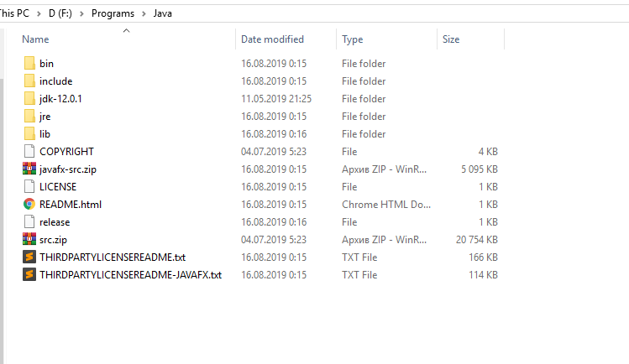Click the 20 754 KB size value
This screenshot has width=629, height=364.
[476, 240]
